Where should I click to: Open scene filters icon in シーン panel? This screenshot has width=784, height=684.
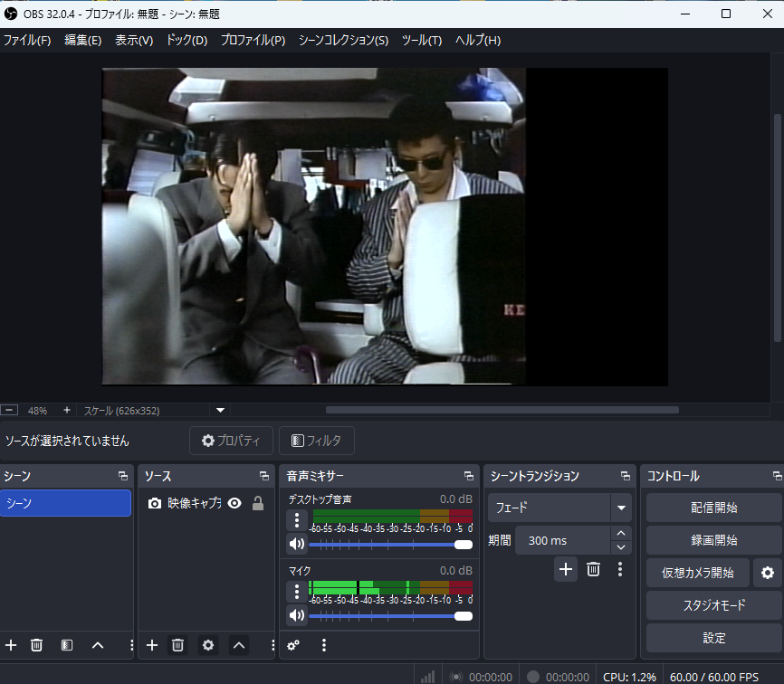coord(67,645)
